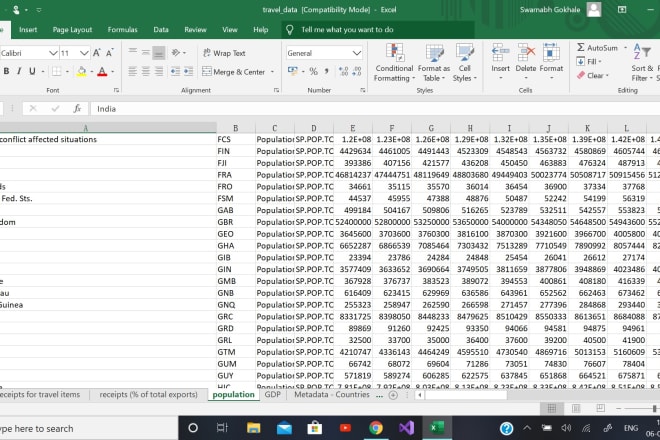
Task: Click Delete cells button
Action: [x=526, y=61]
